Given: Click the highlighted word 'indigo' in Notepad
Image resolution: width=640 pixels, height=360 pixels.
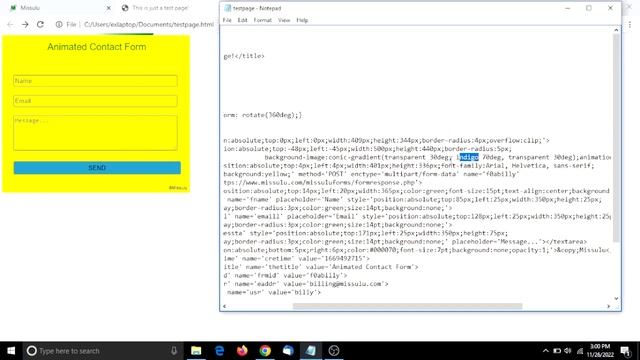Looking at the screenshot, I should [468, 157].
